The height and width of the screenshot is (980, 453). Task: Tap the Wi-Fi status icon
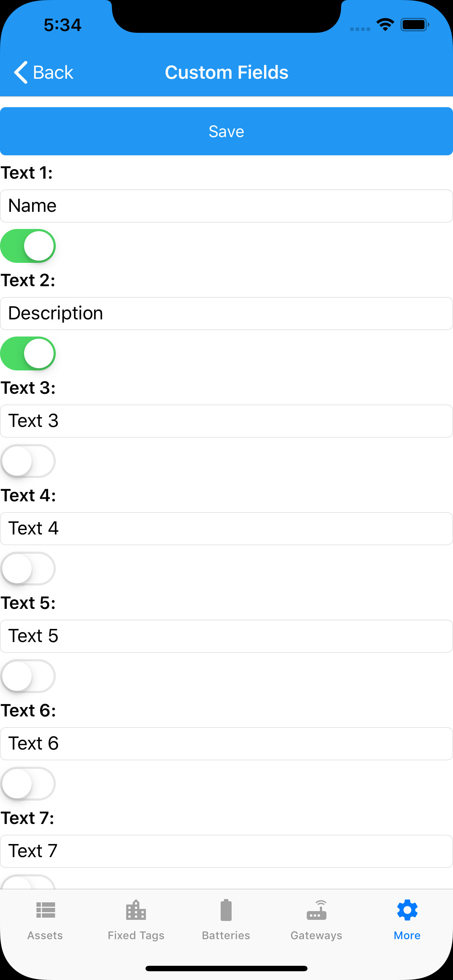tap(385, 25)
